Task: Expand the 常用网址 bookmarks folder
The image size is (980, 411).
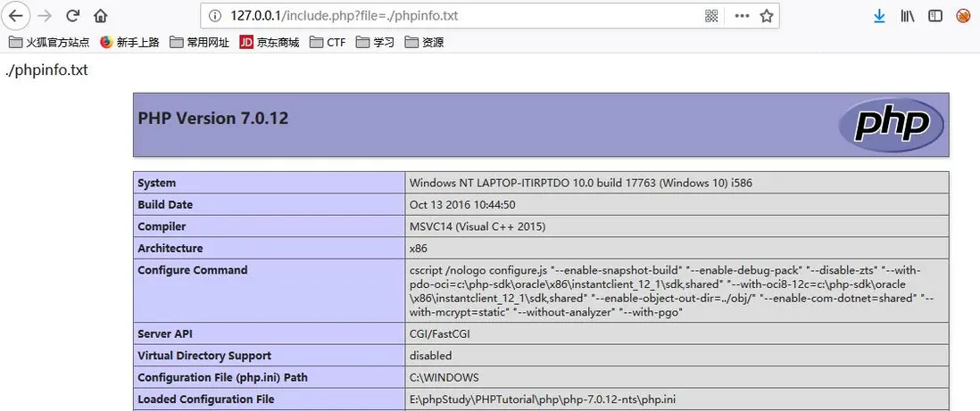Action: pyautogui.click(x=199, y=43)
